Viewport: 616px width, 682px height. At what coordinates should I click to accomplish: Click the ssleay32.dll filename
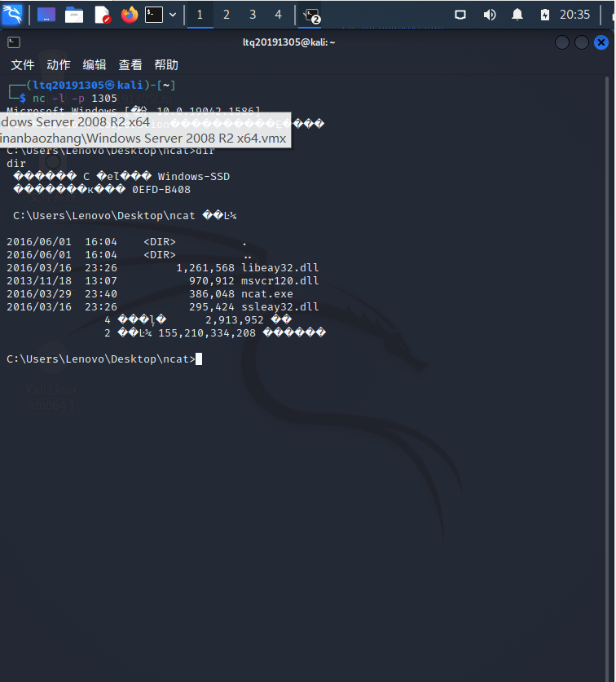pos(279,307)
